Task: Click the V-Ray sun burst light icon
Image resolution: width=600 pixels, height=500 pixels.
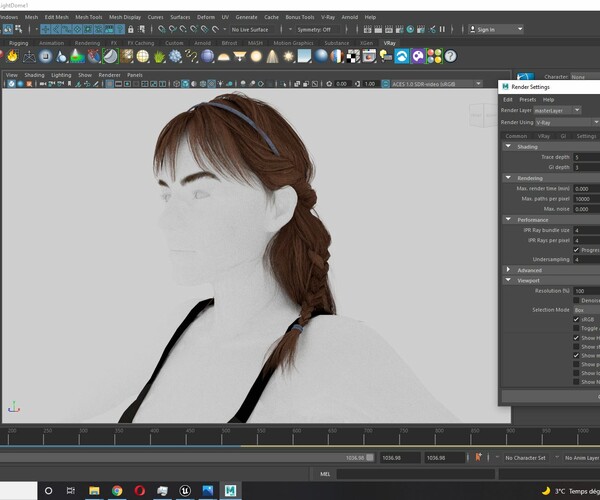Action: tap(289, 57)
